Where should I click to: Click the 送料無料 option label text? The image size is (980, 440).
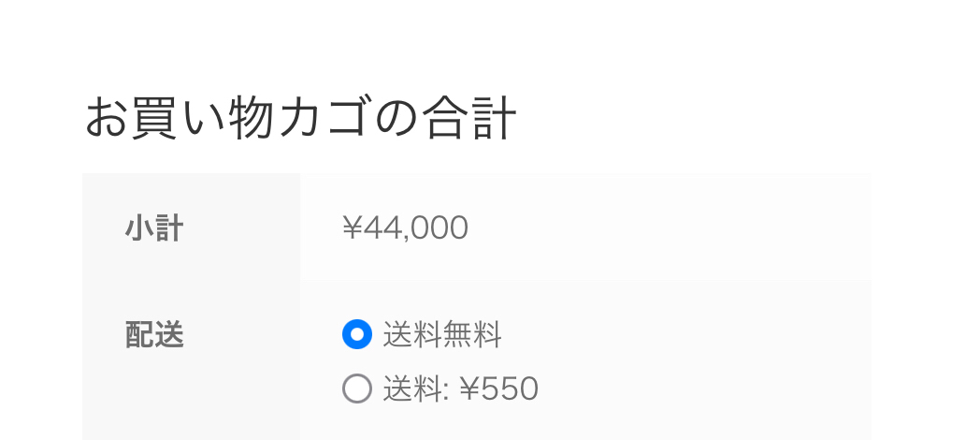tap(442, 334)
